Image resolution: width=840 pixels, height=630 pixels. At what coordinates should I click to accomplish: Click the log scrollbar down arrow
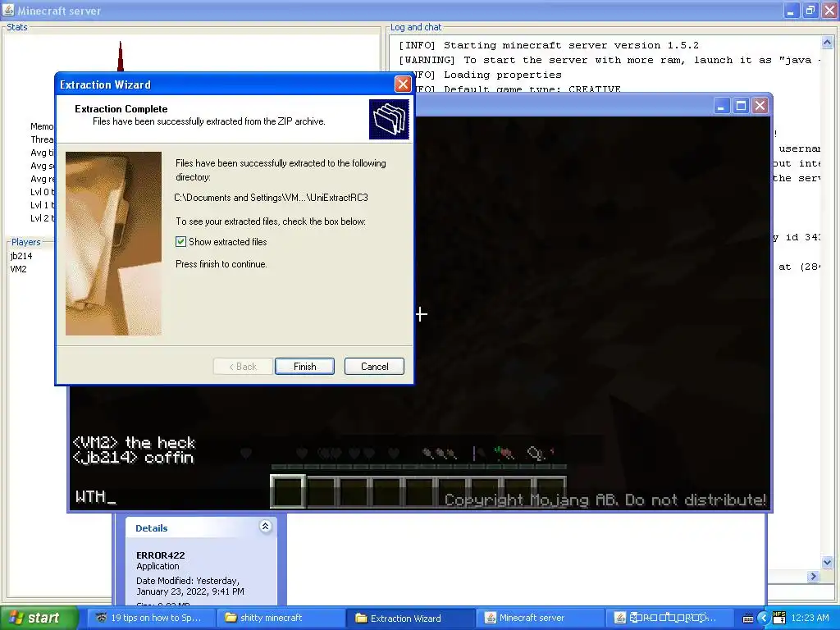(827, 562)
